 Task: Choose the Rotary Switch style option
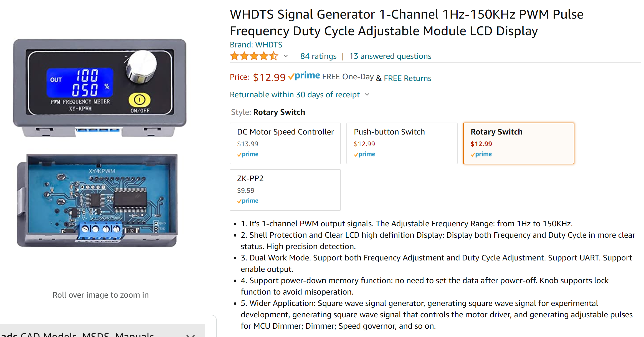(x=518, y=143)
